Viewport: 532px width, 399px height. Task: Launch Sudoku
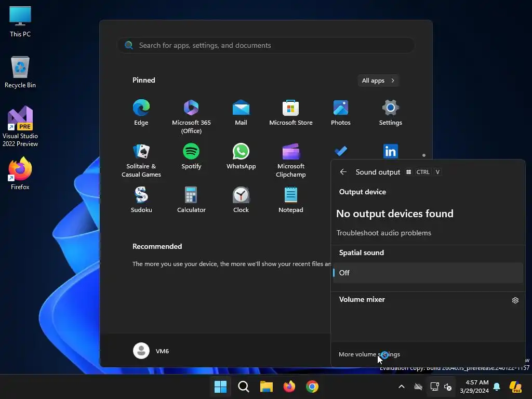(141, 200)
